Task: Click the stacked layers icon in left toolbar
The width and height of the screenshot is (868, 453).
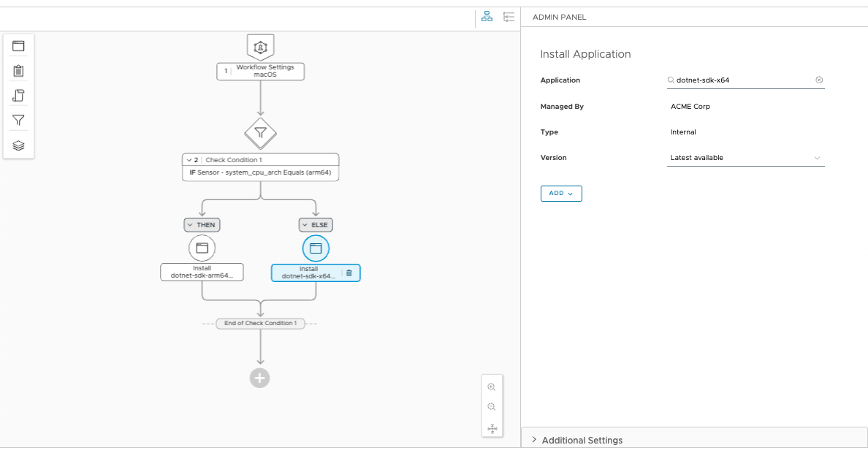Action: point(19,145)
